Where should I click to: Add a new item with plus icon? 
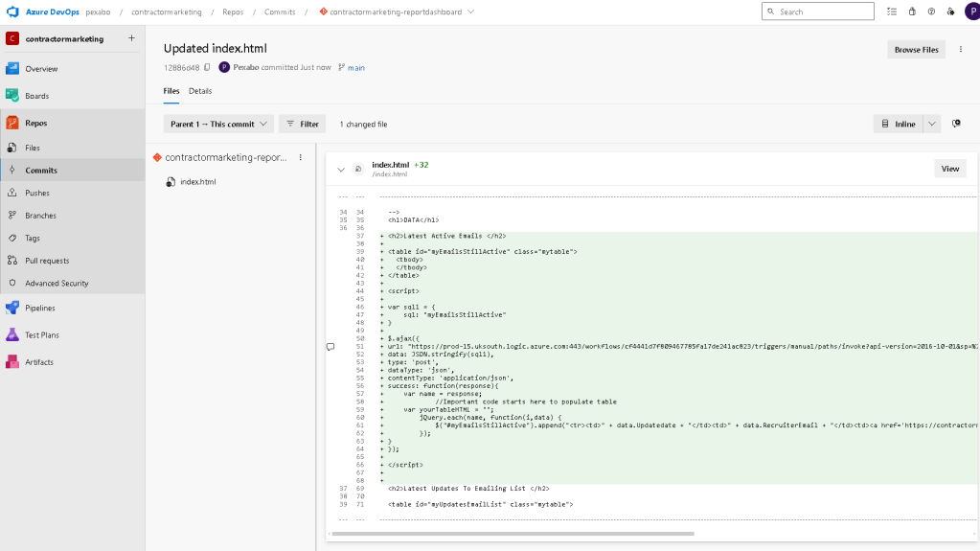(131, 38)
